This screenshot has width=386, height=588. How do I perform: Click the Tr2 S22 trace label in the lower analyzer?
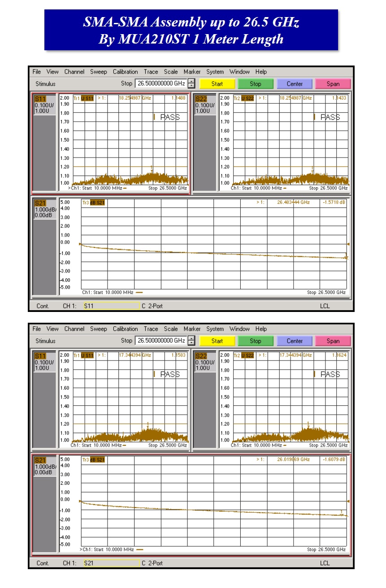point(244,355)
